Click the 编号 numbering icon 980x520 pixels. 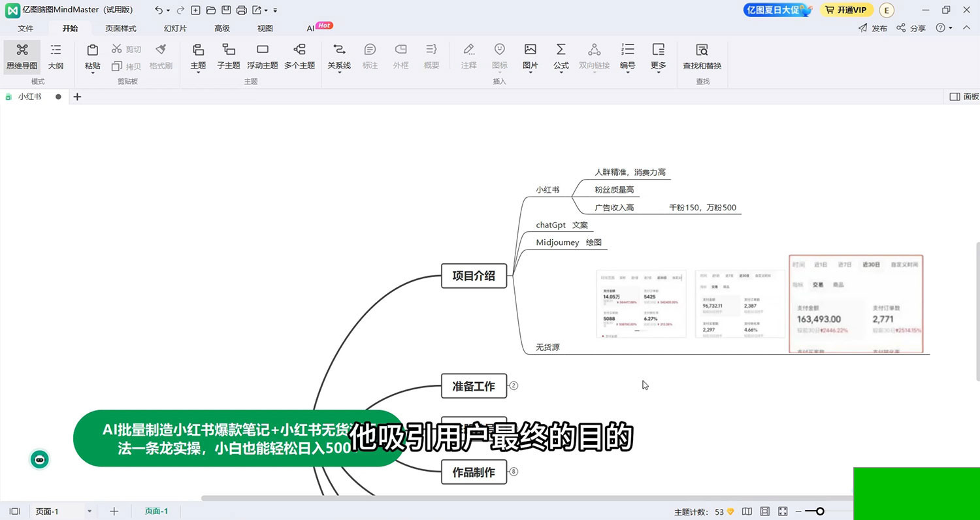627,50
